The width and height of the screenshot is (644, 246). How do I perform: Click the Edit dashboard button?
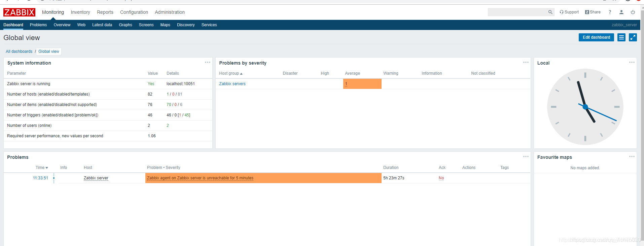point(596,37)
